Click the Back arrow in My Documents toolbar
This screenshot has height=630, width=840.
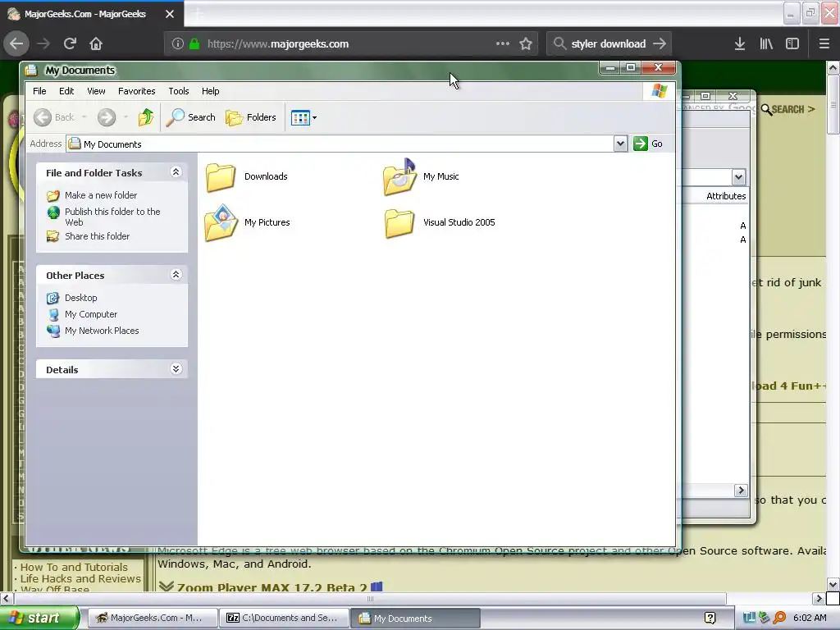tap(43, 117)
